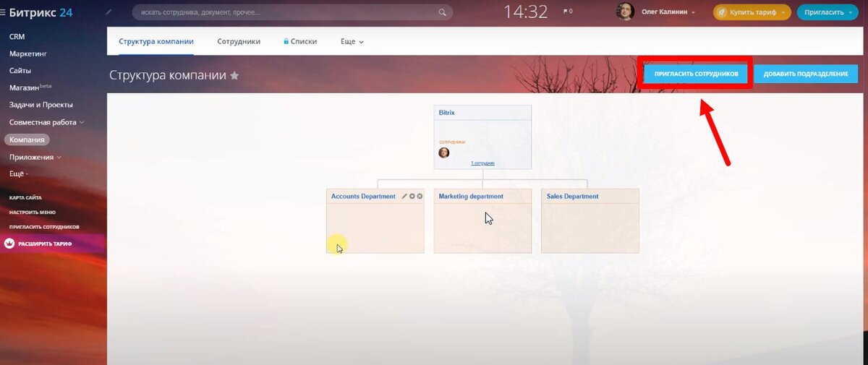
Task: Open the 1 сотрудник link
Action: click(x=482, y=163)
